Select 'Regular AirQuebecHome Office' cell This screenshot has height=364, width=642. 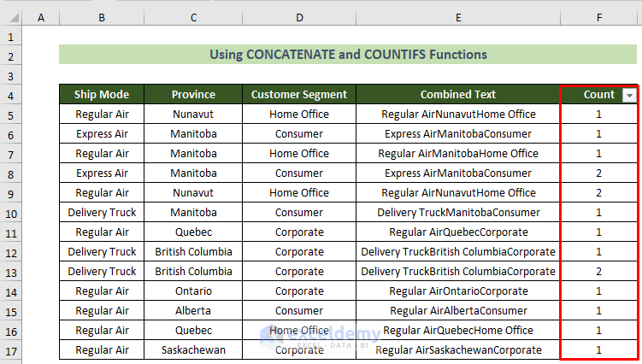click(x=458, y=330)
